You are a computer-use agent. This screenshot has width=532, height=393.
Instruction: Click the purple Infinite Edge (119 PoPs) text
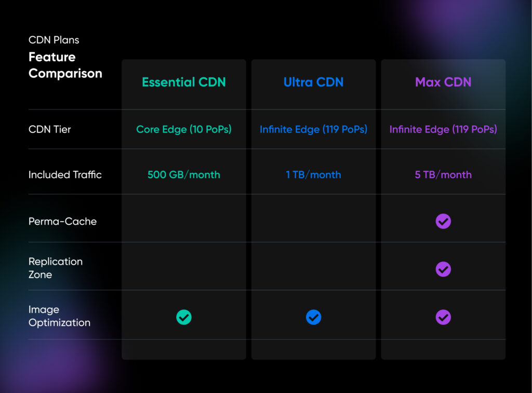click(x=443, y=129)
